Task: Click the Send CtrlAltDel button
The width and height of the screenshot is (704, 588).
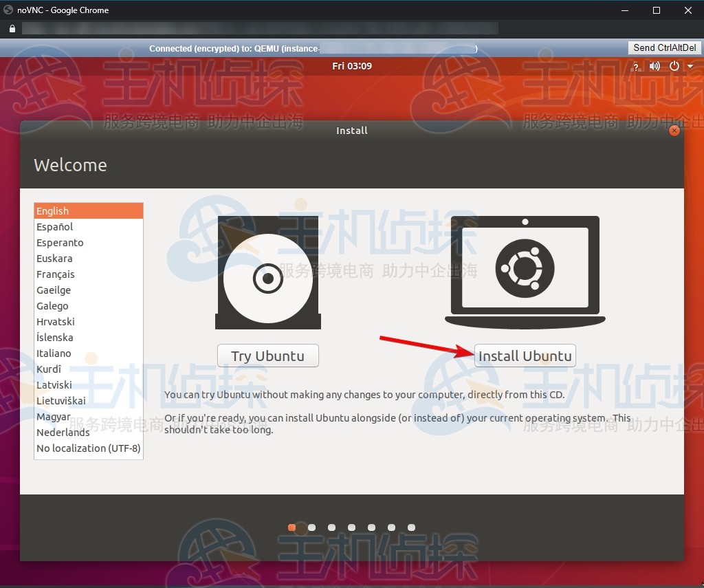Action: pos(665,47)
